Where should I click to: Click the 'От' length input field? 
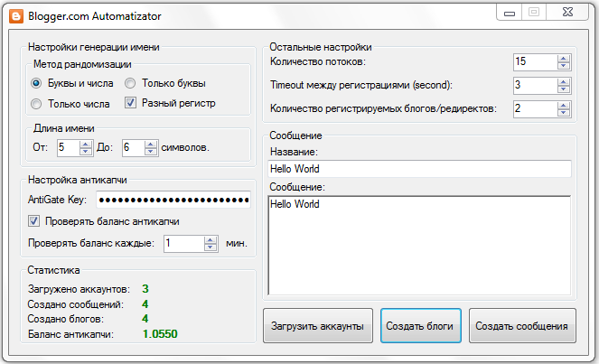[x=69, y=147]
